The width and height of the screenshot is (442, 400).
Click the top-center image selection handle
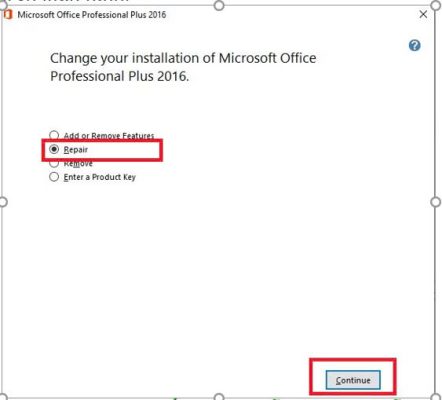tap(219, 5)
